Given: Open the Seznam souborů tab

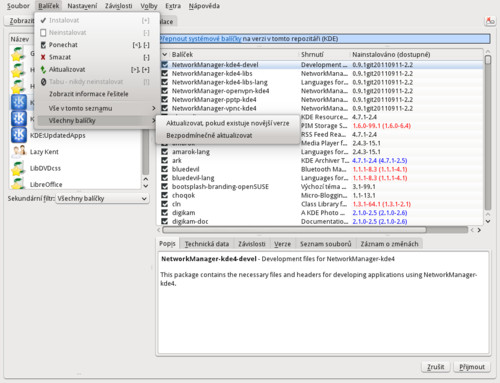Looking at the screenshot, I should [326, 244].
